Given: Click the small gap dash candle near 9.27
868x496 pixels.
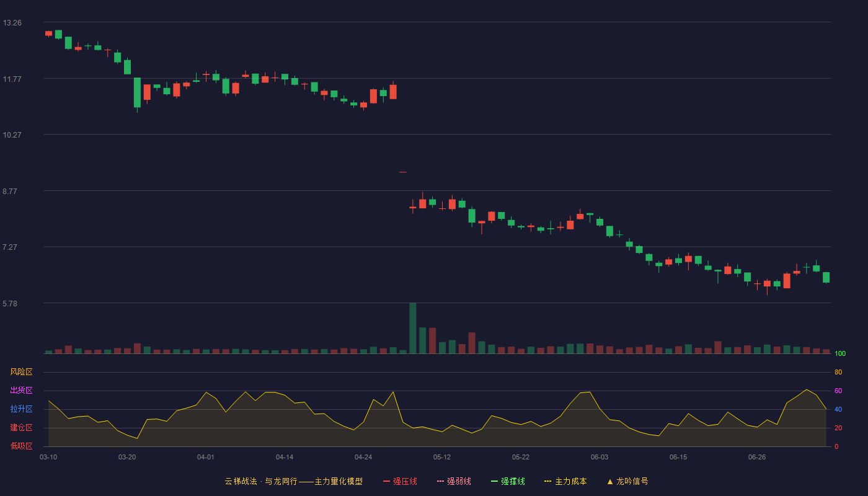Looking at the screenshot, I should coord(403,172).
